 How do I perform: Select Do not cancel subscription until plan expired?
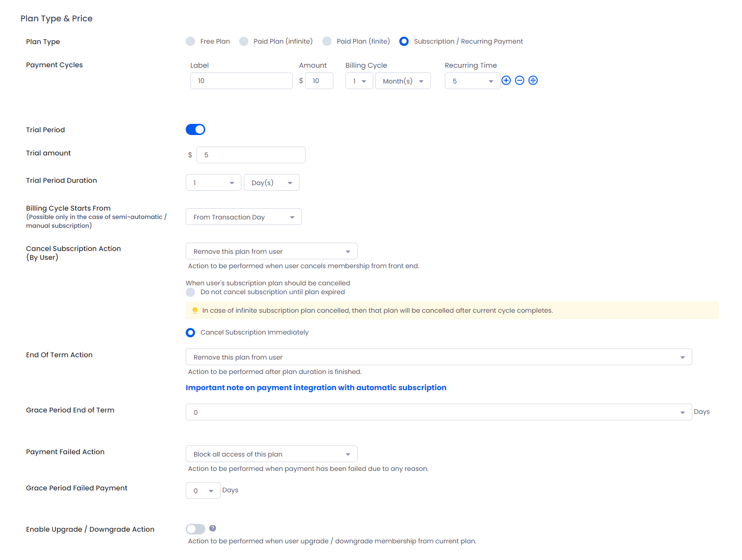coord(190,292)
